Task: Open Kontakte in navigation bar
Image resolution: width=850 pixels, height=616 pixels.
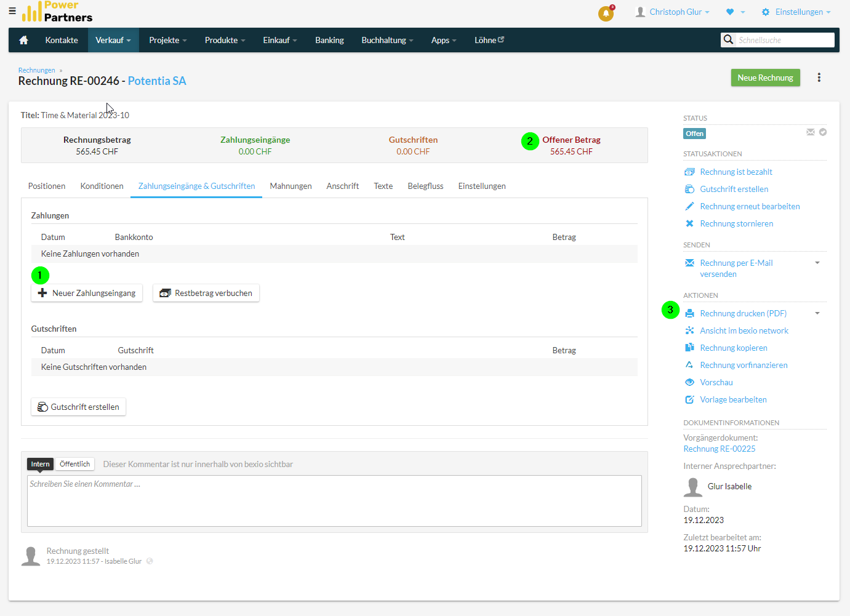Action: tap(62, 40)
